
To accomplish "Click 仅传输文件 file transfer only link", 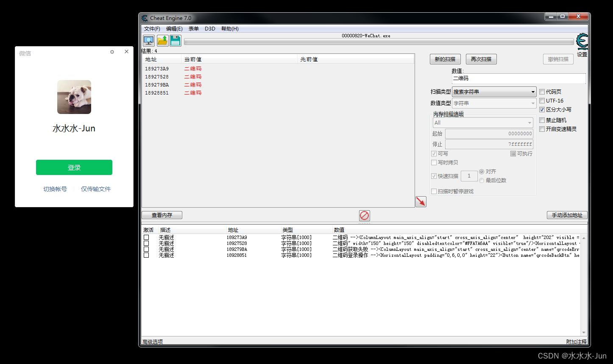I will [x=96, y=189].
